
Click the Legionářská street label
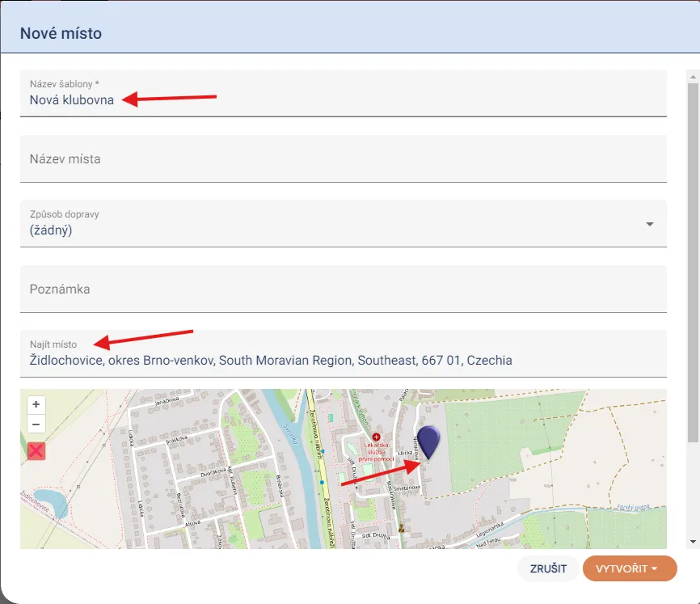(490, 530)
